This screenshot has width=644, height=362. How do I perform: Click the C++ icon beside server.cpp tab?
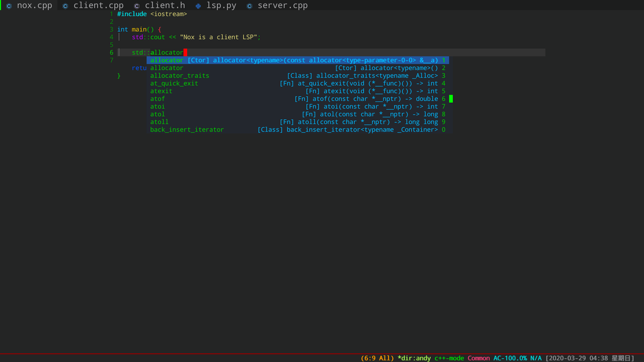[250, 6]
